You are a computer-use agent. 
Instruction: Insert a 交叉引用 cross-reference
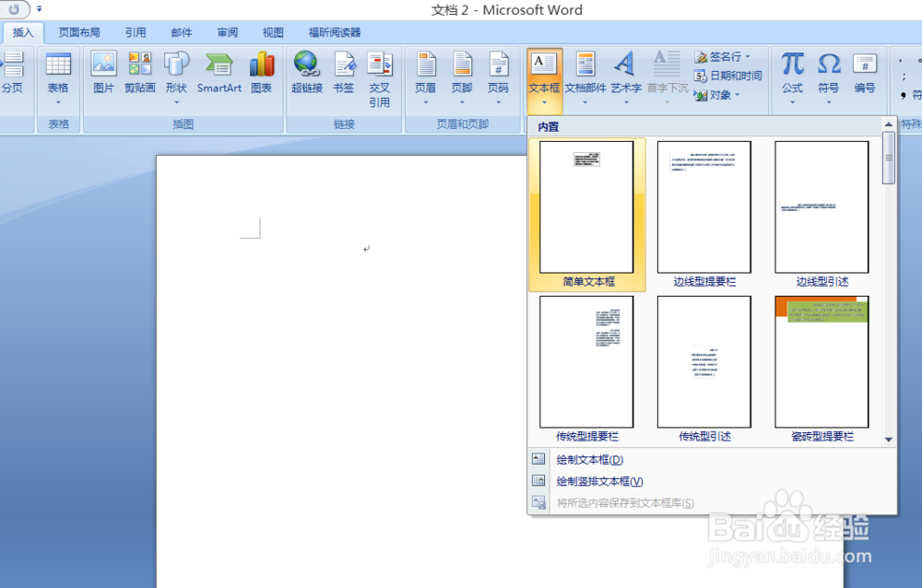pyautogui.click(x=379, y=78)
